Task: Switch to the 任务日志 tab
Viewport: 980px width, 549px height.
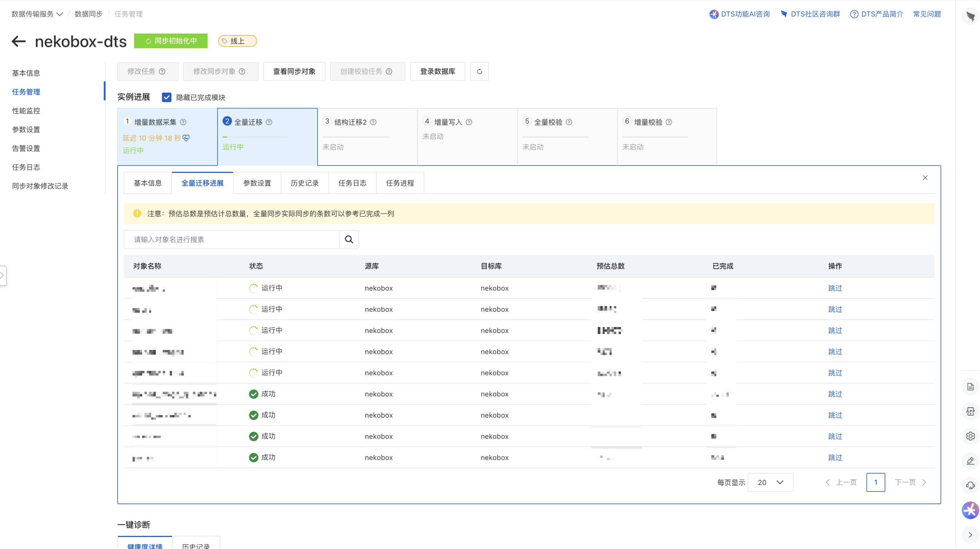Action: click(x=352, y=183)
